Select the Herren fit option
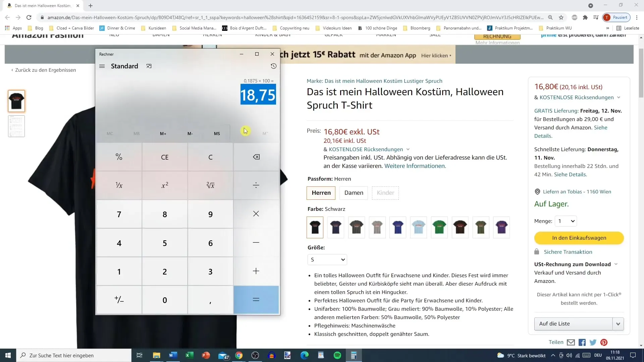This screenshot has height=362, width=644. (x=321, y=193)
